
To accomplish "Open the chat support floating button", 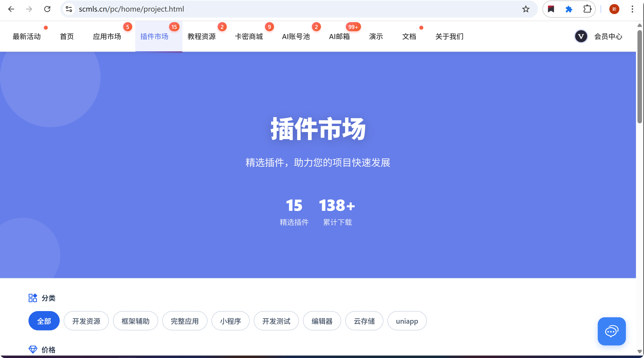I will pos(611,331).
